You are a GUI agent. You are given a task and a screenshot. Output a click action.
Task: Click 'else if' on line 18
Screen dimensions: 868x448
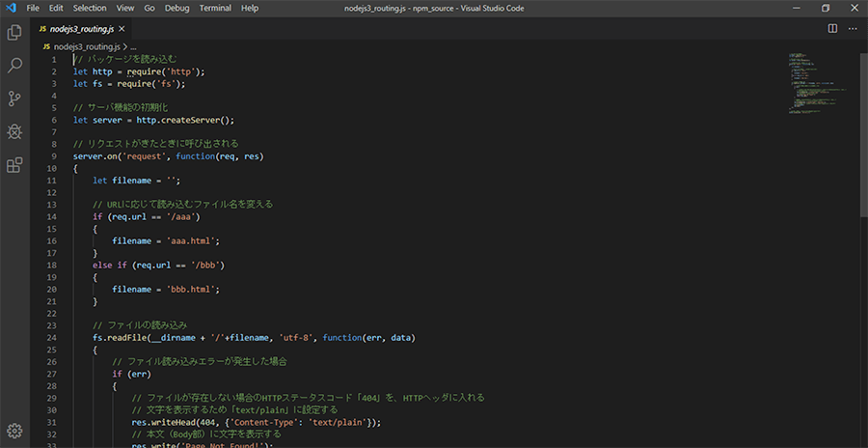coord(110,266)
